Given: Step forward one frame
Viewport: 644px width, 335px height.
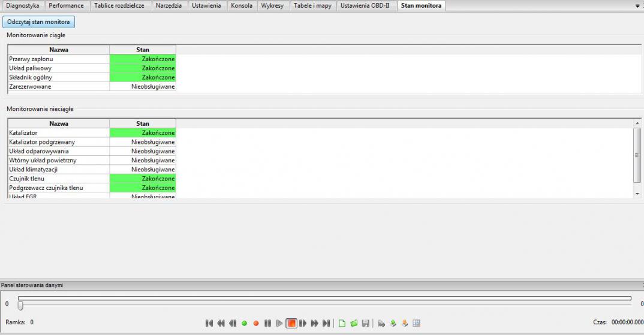Looking at the screenshot, I should 303,324.
